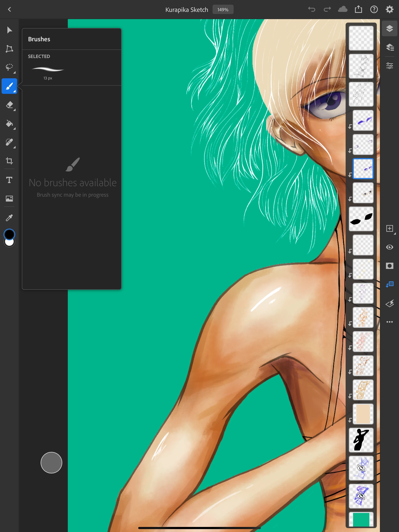Click the Undo arrow button

(311, 9)
